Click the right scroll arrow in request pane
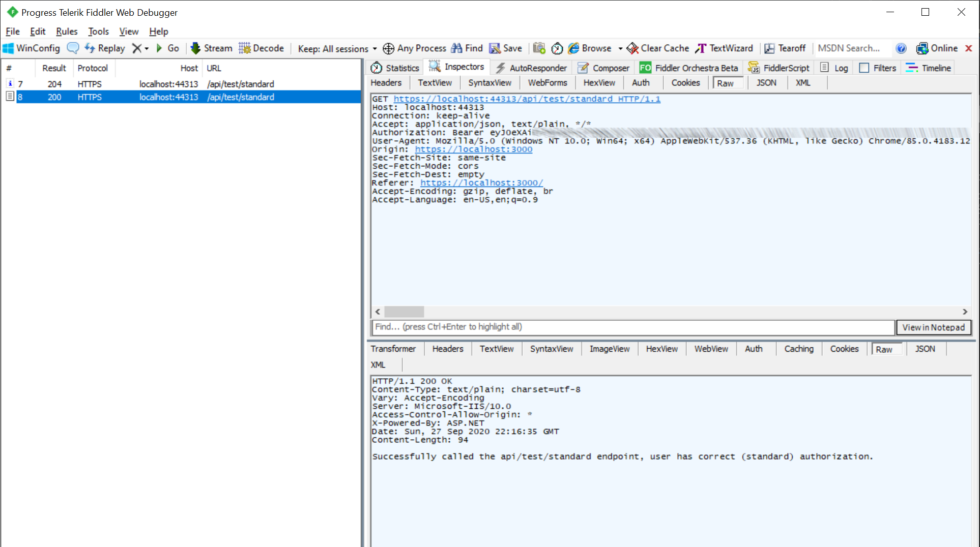 965,312
